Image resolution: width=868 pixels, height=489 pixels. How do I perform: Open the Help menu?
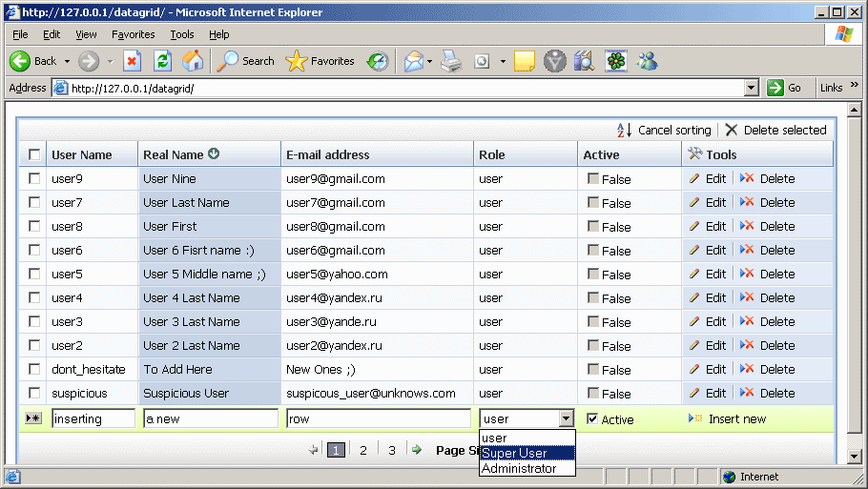218,34
